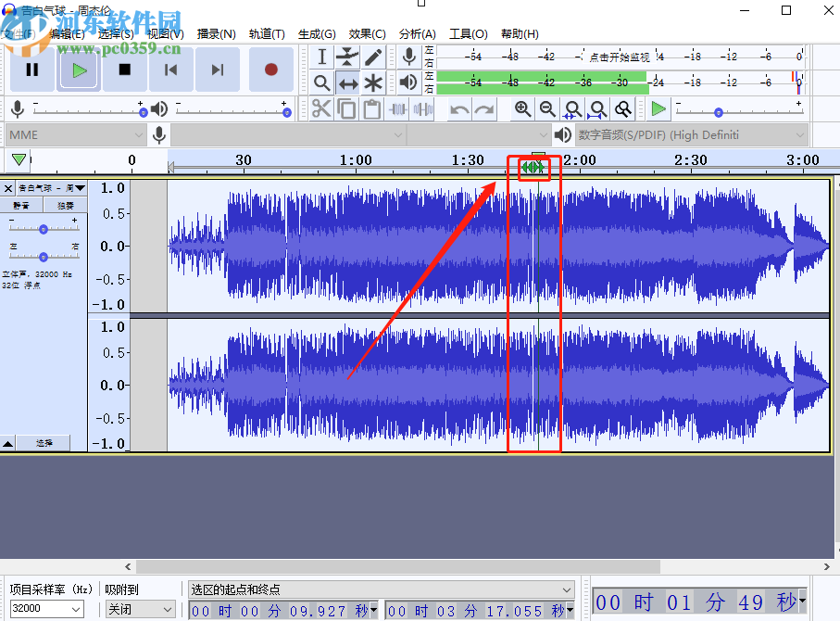840x621 pixels.
Task: Expand the MME audio host dropdown
Action: (x=76, y=135)
